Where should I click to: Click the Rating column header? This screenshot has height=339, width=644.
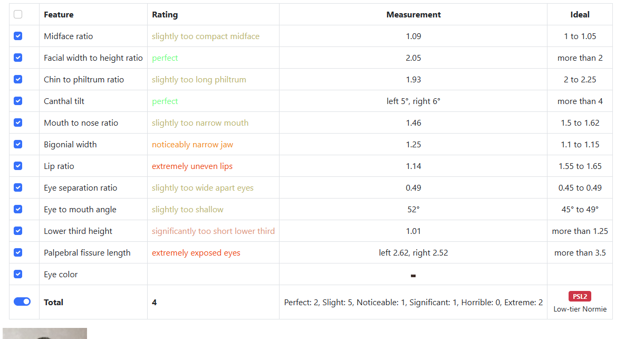(x=165, y=15)
